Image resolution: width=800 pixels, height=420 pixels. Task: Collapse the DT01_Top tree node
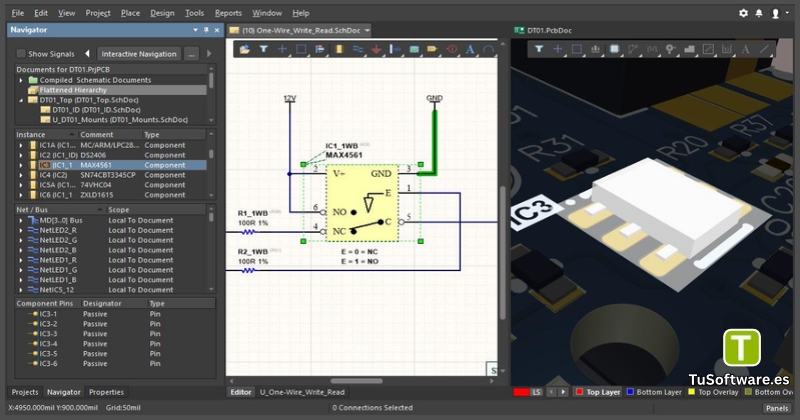(21, 100)
